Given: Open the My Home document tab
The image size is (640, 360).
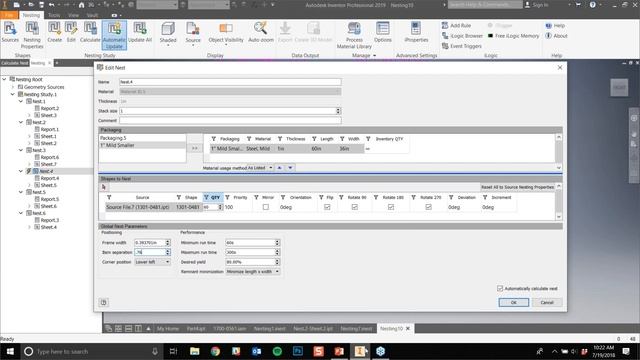Looking at the screenshot, I should tap(168, 329).
